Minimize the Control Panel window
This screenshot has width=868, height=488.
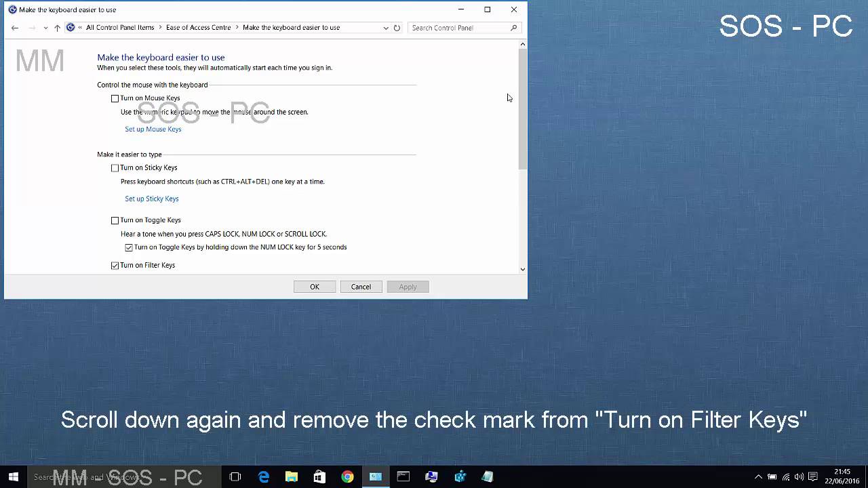(461, 9)
